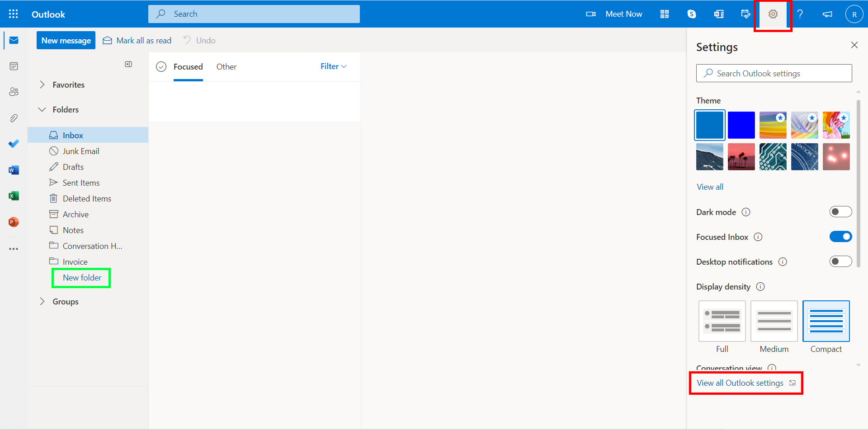
Task: Open Calendar from the left rail
Action: click(x=14, y=66)
